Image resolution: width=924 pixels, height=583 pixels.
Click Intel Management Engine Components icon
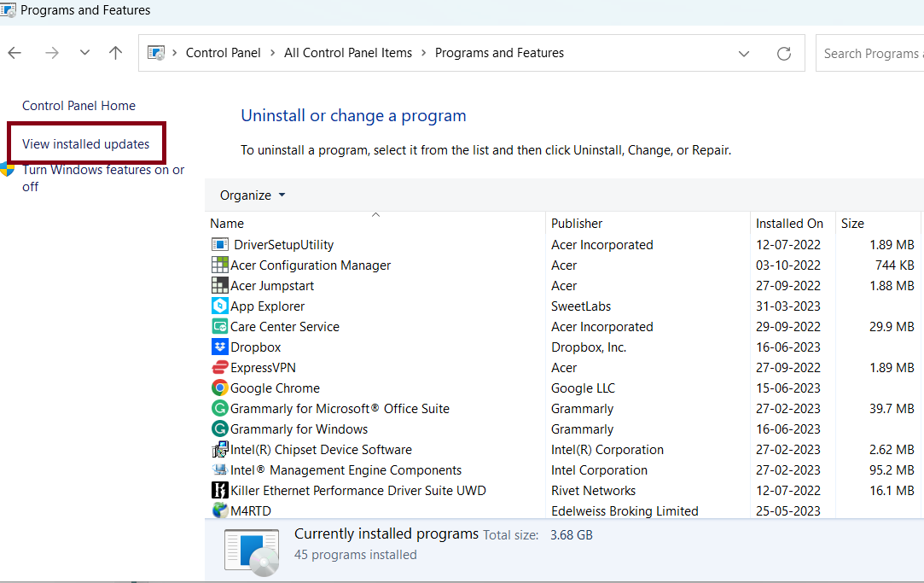click(220, 469)
